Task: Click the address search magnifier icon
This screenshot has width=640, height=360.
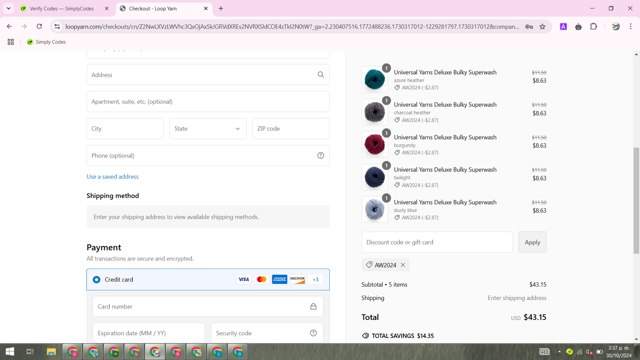Action: [321, 75]
